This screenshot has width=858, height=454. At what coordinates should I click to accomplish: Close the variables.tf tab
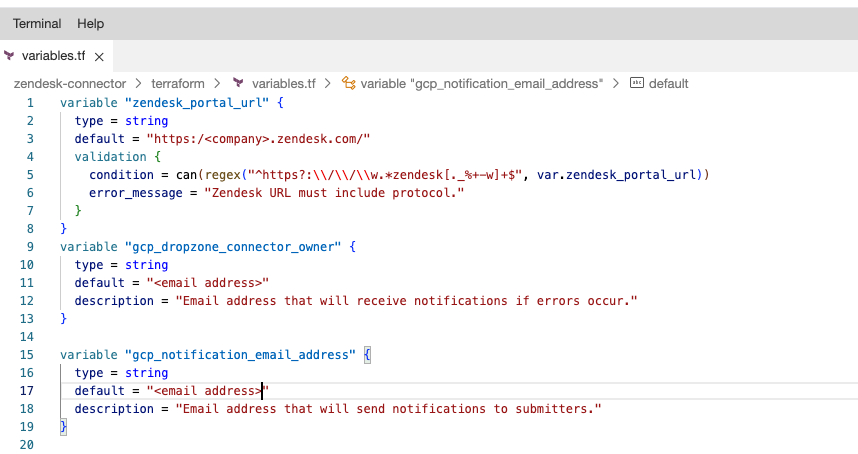point(99,57)
